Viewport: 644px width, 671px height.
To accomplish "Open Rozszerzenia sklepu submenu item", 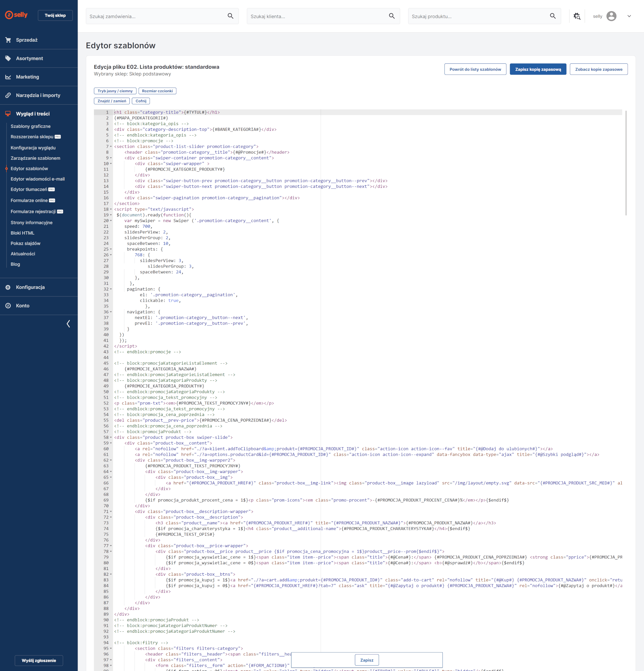I will [x=32, y=137].
